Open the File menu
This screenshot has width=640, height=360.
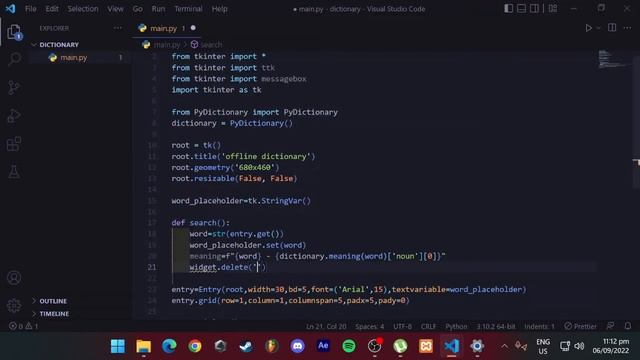click(31, 9)
